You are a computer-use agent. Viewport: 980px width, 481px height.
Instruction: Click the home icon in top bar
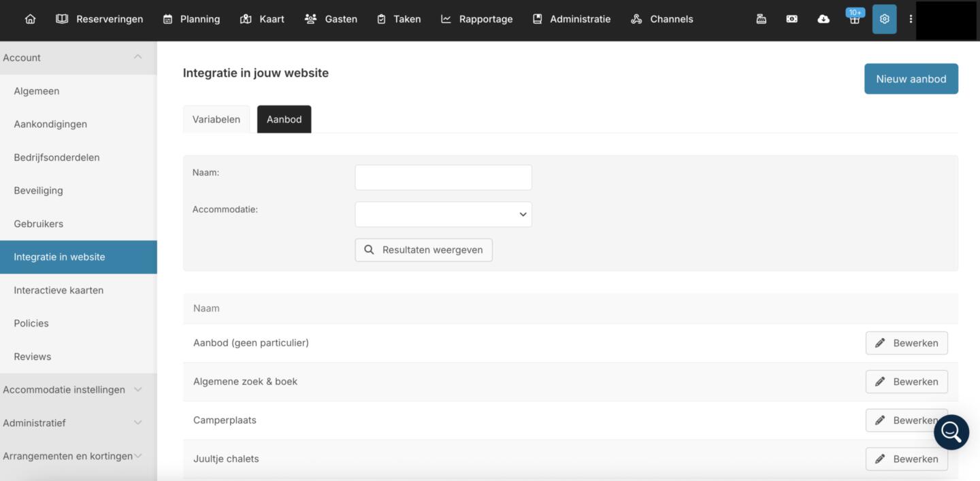tap(30, 19)
